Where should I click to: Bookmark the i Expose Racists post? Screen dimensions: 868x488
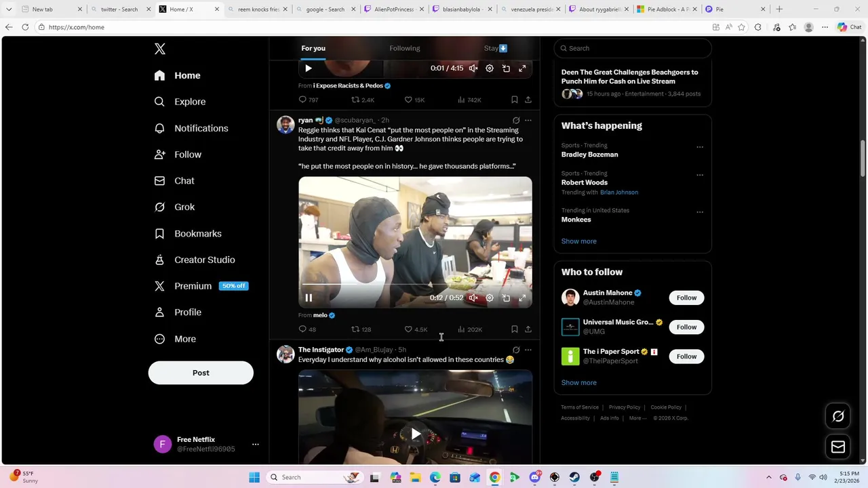(515, 100)
